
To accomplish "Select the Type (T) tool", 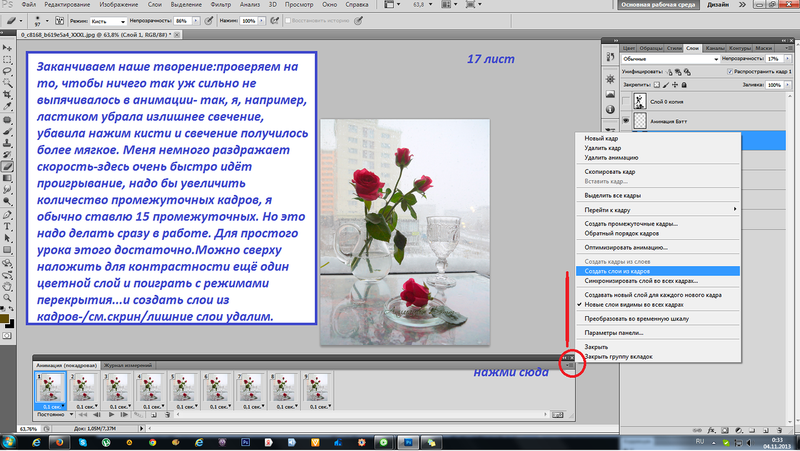I will pyautogui.click(x=7, y=226).
